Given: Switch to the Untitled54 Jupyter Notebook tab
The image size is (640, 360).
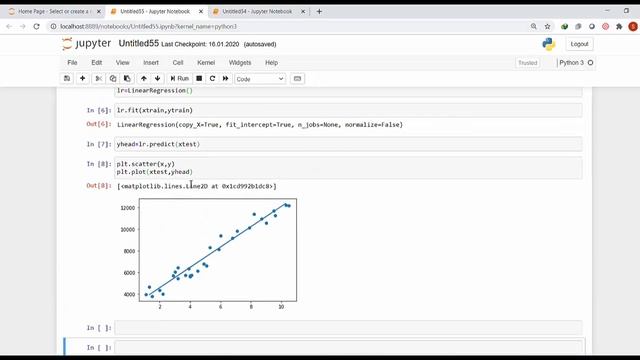Looking at the screenshot, I should point(257,11).
